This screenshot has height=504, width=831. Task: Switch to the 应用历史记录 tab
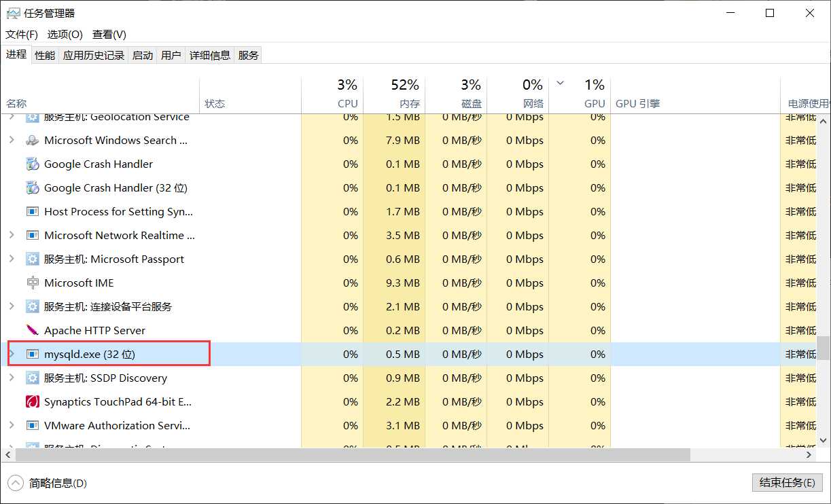[x=94, y=56]
